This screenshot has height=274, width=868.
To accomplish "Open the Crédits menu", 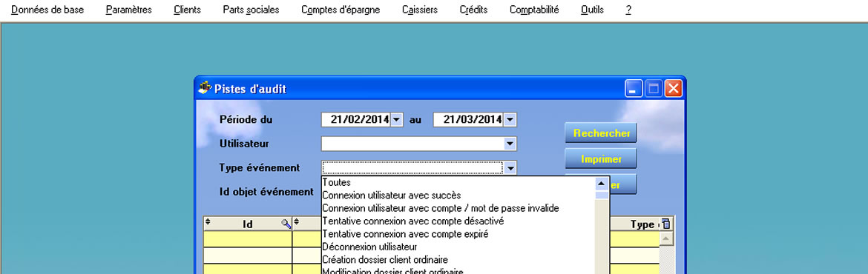I will [473, 10].
